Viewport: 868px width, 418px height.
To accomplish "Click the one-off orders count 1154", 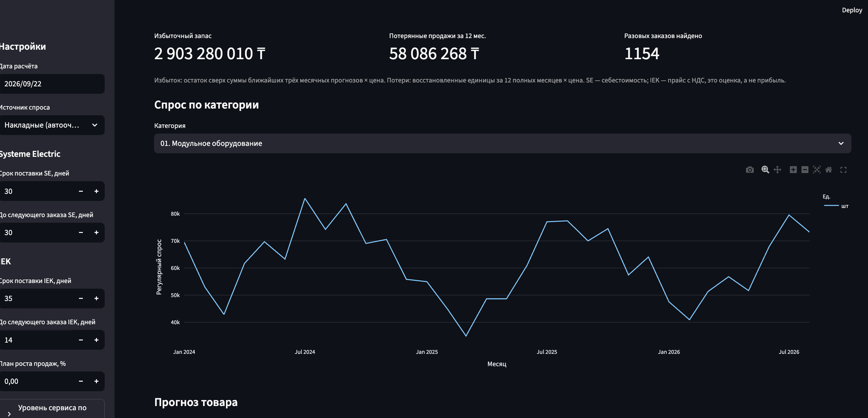I will [x=642, y=54].
